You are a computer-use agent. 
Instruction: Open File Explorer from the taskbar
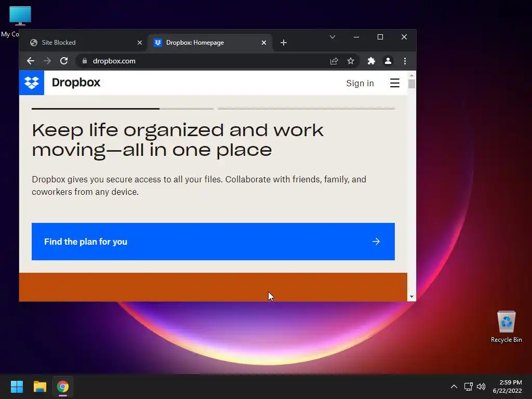pos(39,387)
